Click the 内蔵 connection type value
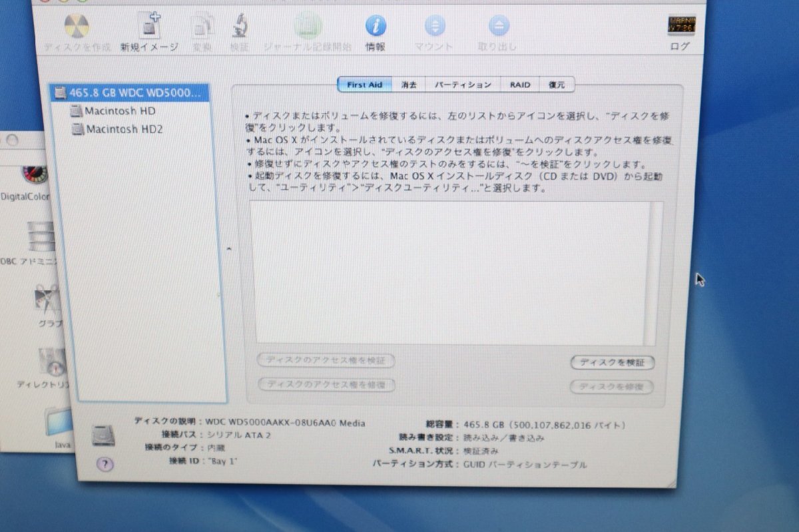Viewport: 799px width, 532px height. coord(216,448)
